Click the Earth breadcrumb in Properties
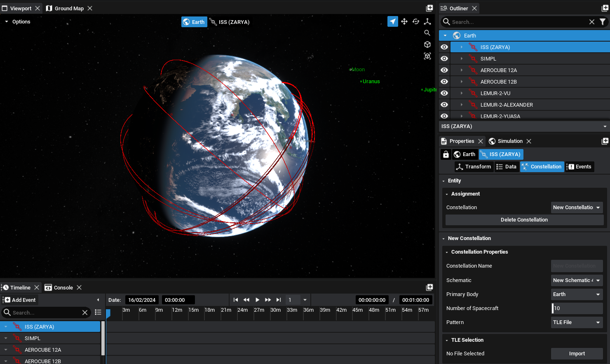The image size is (610, 364). [465, 154]
